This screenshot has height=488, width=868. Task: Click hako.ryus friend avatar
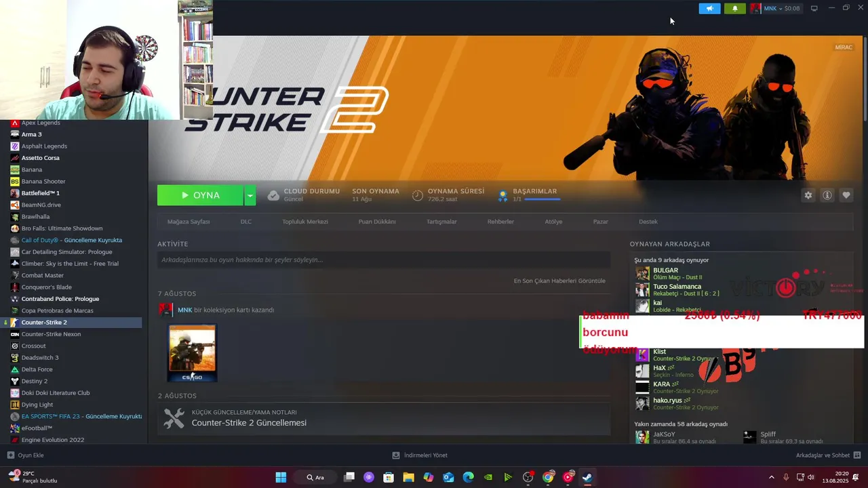tap(642, 403)
